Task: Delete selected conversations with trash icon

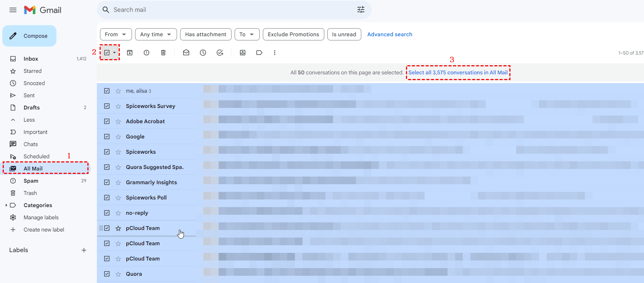Action: [x=163, y=53]
